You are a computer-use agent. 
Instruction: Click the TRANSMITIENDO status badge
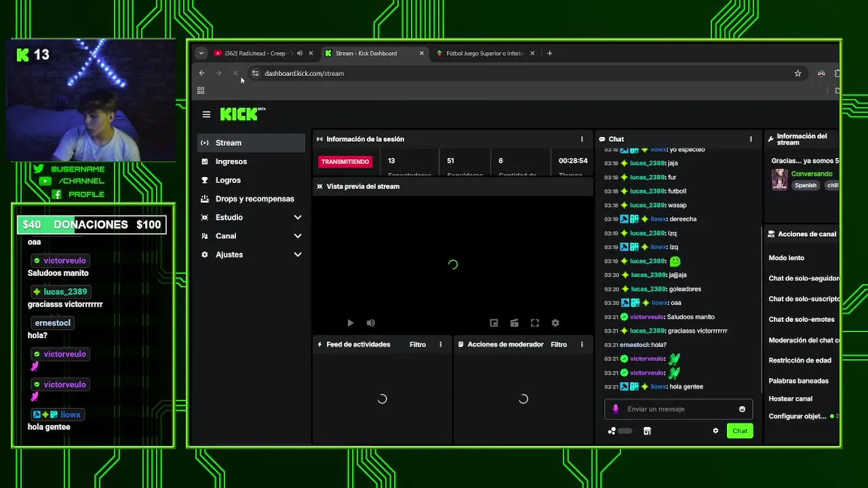(345, 162)
